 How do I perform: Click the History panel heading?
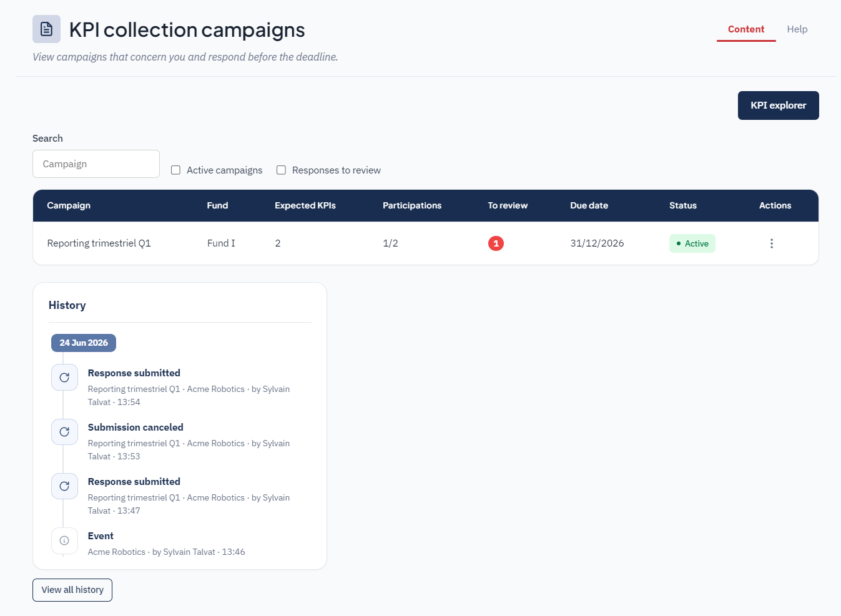pos(67,305)
